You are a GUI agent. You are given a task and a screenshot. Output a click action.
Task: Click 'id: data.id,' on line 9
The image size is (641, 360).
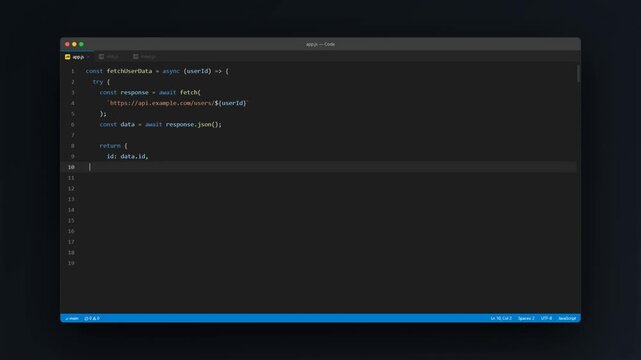(x=128, y=156)
